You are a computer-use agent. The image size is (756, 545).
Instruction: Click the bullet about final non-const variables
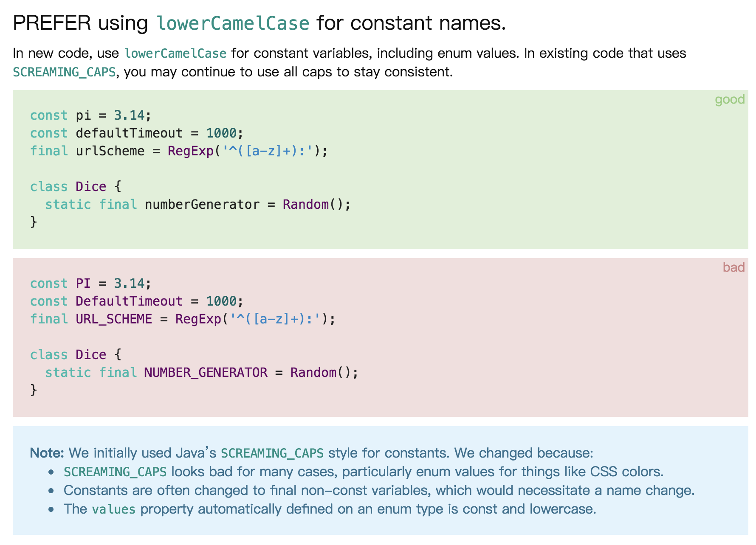click(x=379, y=491)
